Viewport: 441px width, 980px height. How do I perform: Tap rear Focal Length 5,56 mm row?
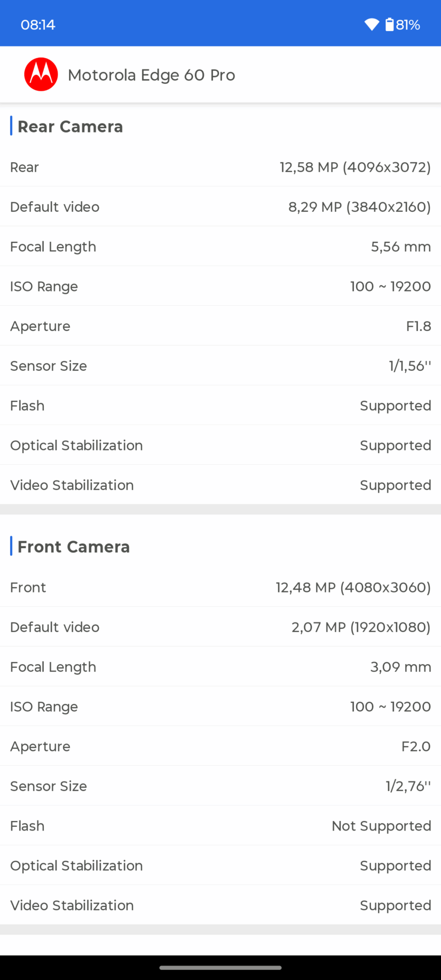(220, 247)
